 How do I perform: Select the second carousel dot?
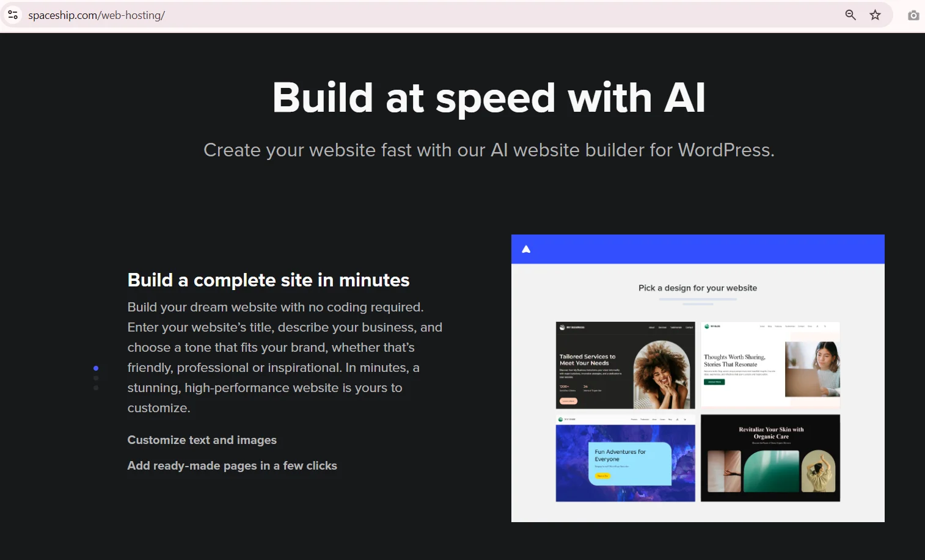click(96, 378)
